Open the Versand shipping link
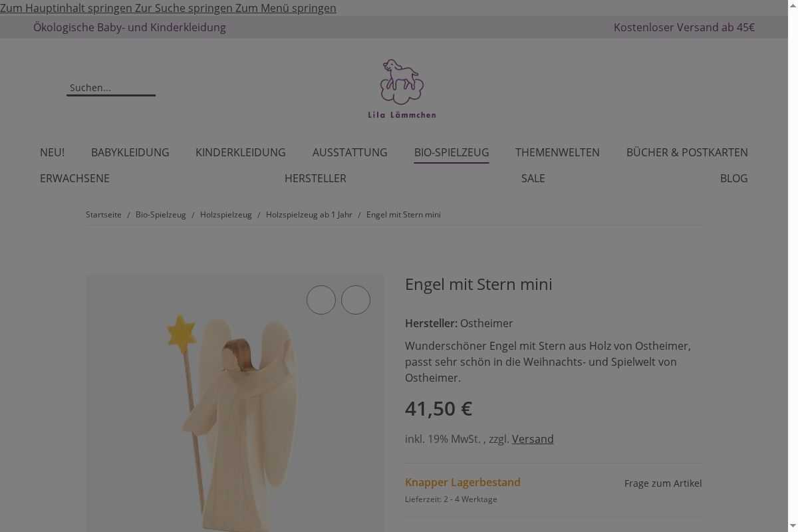This screenshot has width=798, height=532. click(x=533, y=439)
